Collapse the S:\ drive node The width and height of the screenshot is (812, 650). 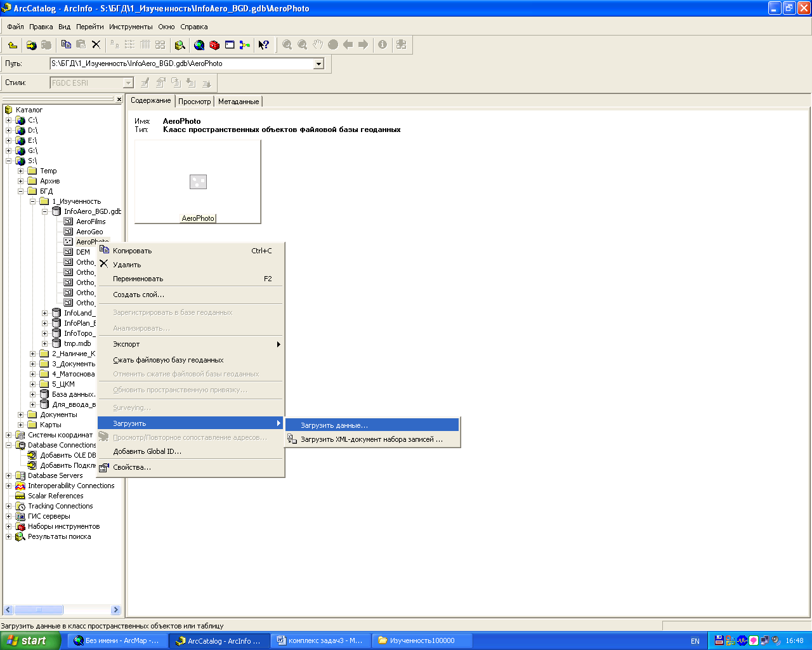(x=8, y=161)
